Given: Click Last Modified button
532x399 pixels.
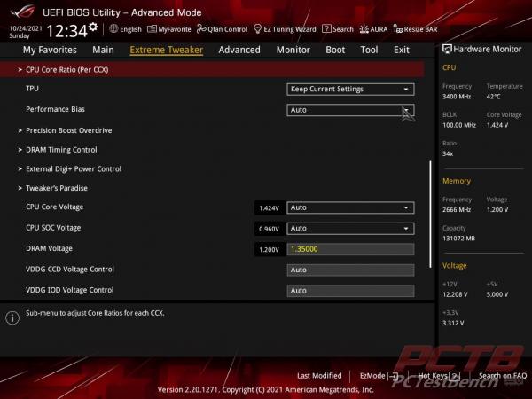Looking at the screenshot, I should [319, 376].
